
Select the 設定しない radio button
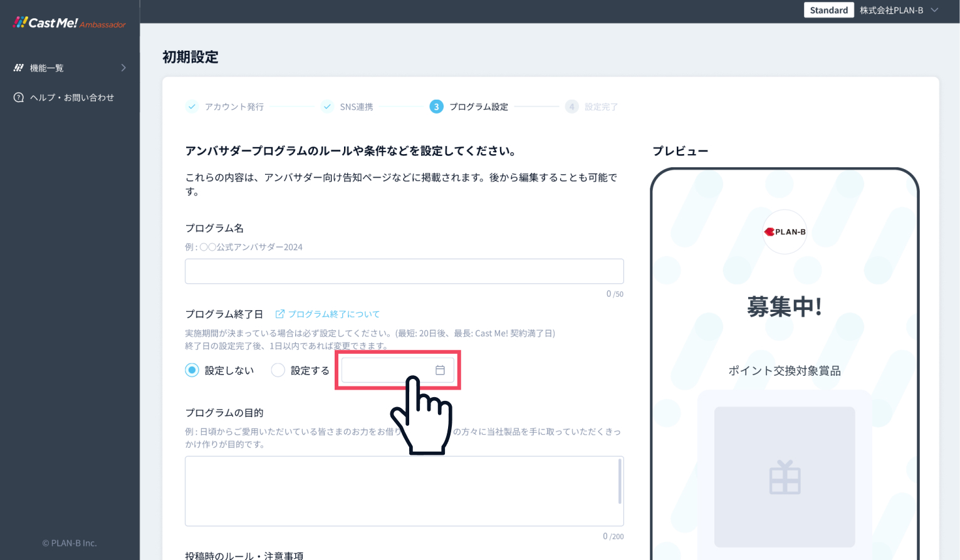pos(192,370)
